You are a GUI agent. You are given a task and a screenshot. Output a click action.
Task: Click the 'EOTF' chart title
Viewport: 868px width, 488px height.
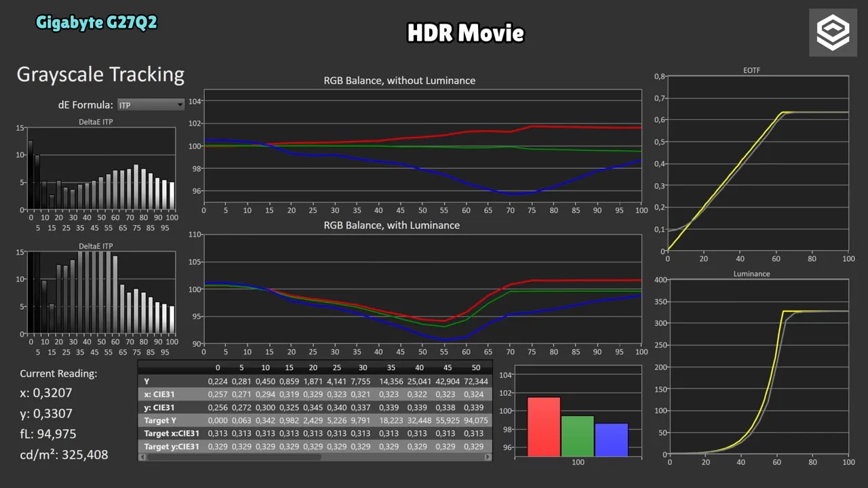[x=751, y=70]
